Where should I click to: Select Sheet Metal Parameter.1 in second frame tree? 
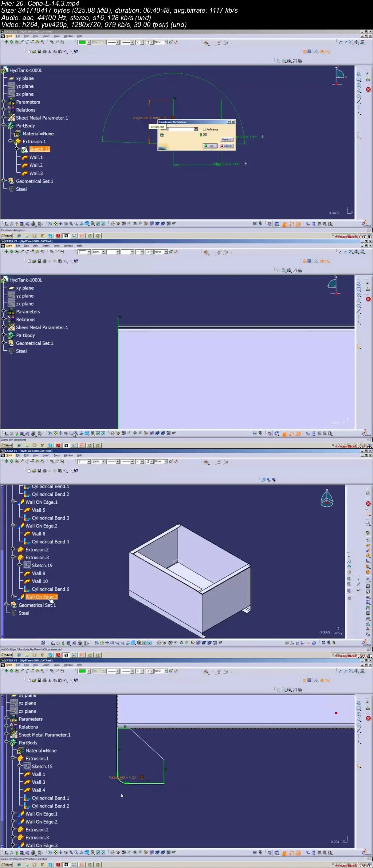point(42,327)
